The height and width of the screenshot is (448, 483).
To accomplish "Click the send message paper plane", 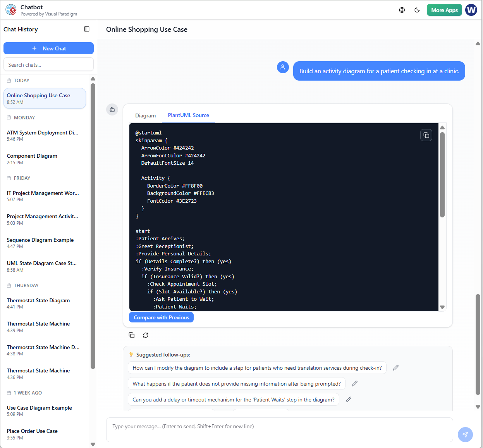I will 465,434.
